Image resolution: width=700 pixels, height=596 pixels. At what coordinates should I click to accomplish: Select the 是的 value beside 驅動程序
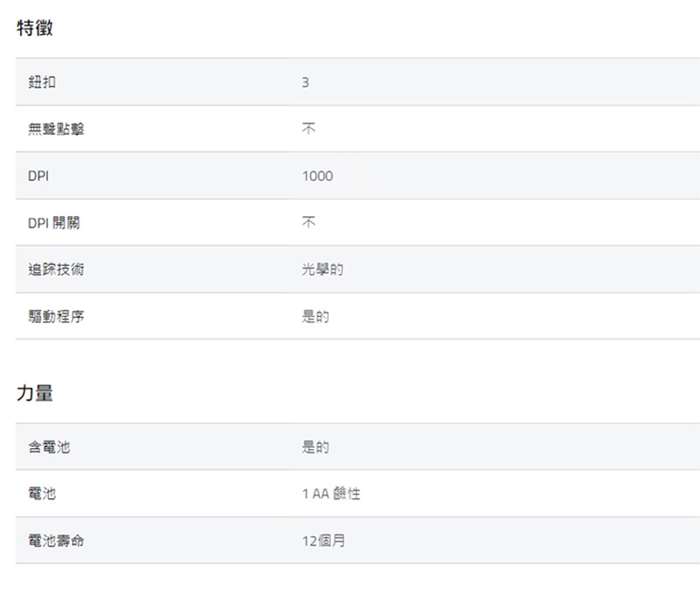click(x=316, y=317)
